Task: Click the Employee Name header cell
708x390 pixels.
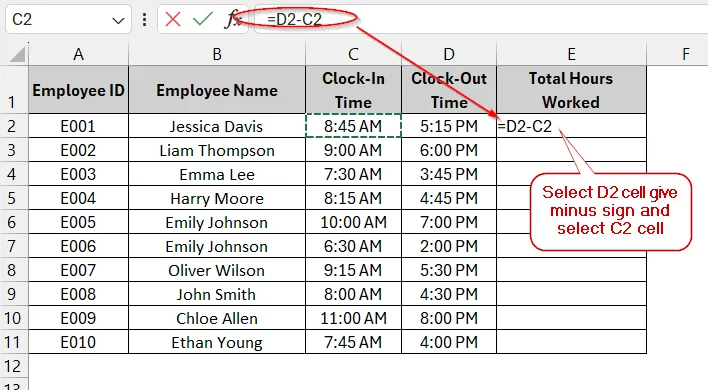Action: point(217,90)
